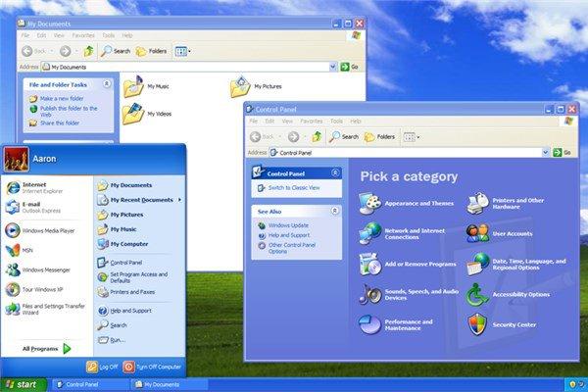Open Run... from Start menu

tap(112, 340)
